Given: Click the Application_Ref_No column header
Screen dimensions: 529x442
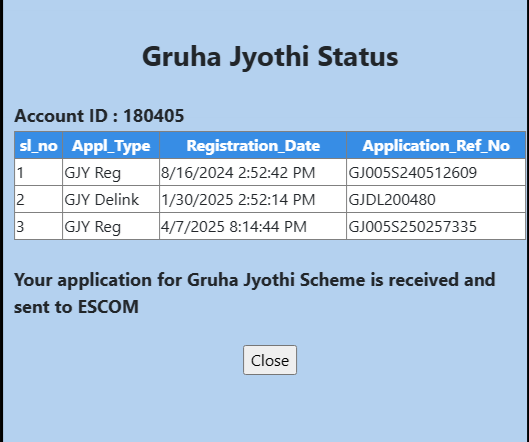Looking at the screenshot, I should (x=436, y=145).
